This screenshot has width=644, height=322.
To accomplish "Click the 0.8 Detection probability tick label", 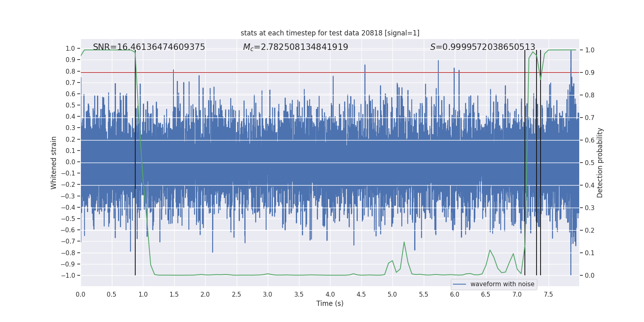I will [x=590, y=95].
